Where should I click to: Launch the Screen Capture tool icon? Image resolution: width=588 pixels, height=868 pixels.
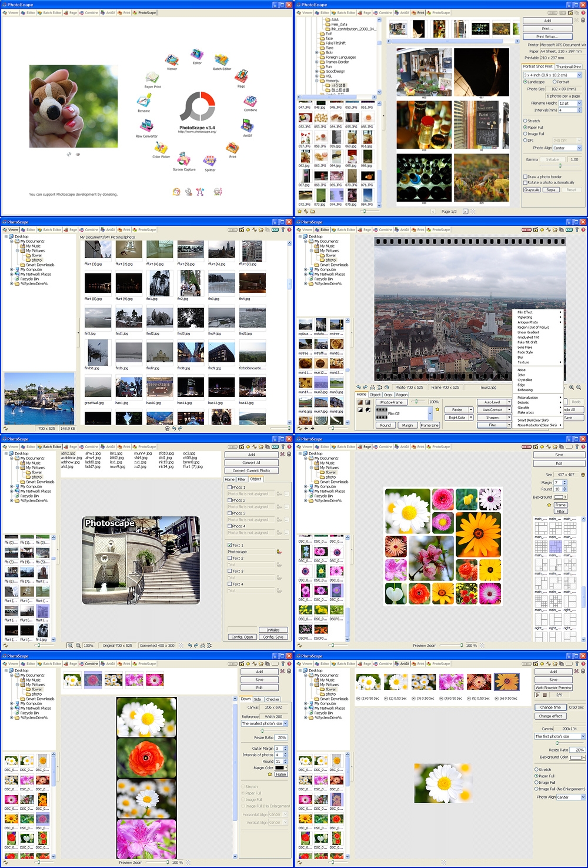tap(184, 159)
